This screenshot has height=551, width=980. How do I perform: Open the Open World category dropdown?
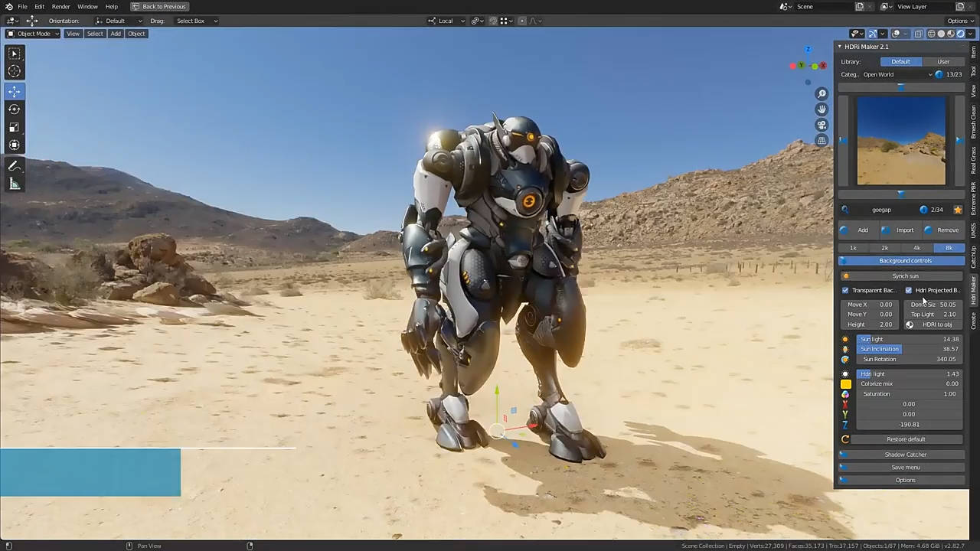[x=897, y=75]
